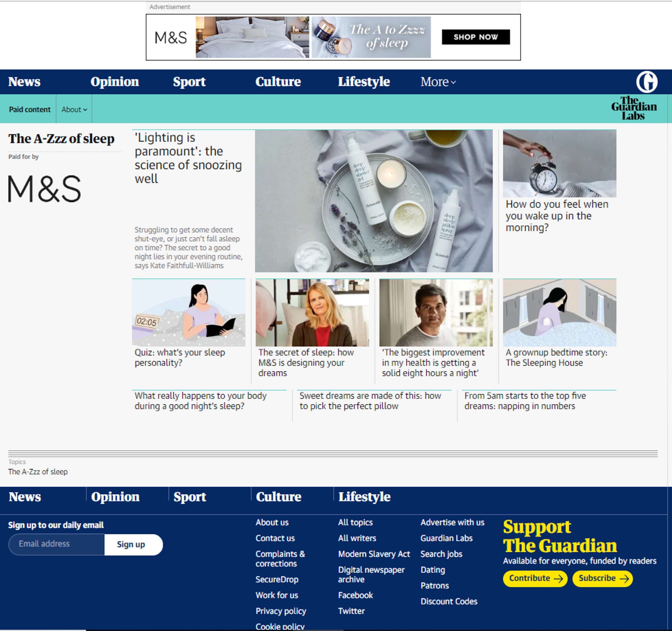Click the footer Sport link

pyautogui.click(x=190, y=497)
